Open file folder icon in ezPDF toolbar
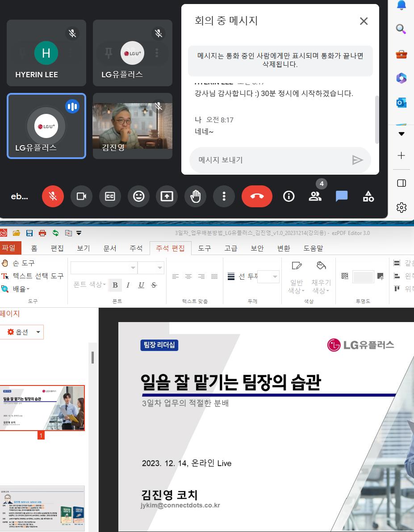Viewport: 414px width, 532px height. (16, 233)
